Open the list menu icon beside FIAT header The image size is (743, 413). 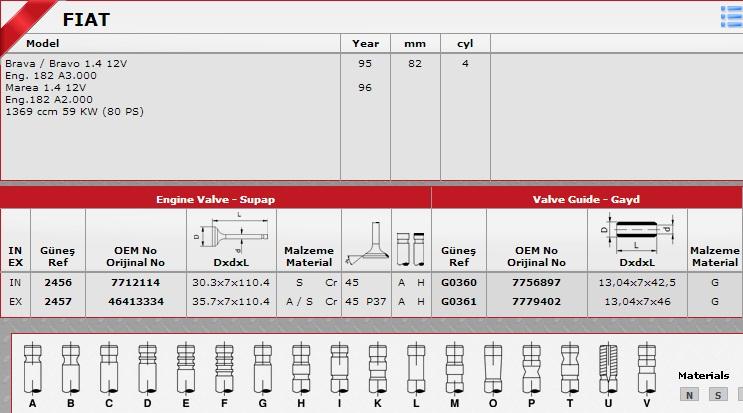pyautogui.click(x=732, y=17)
